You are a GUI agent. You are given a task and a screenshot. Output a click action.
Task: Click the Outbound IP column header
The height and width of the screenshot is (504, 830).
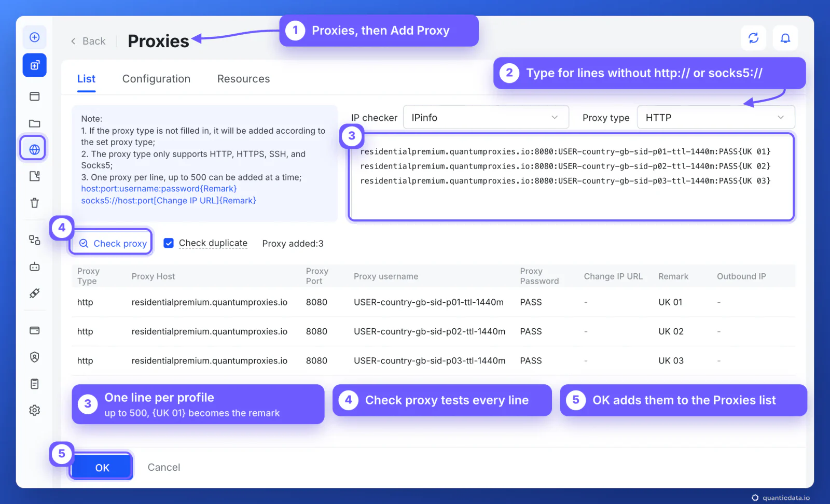pyautogui.click(x=741, y=276)
